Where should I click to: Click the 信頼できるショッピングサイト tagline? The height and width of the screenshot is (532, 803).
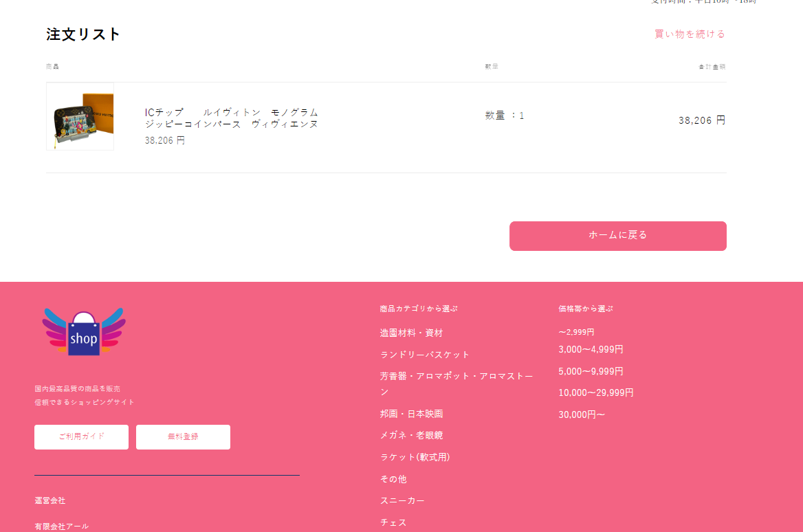(85, 402)
